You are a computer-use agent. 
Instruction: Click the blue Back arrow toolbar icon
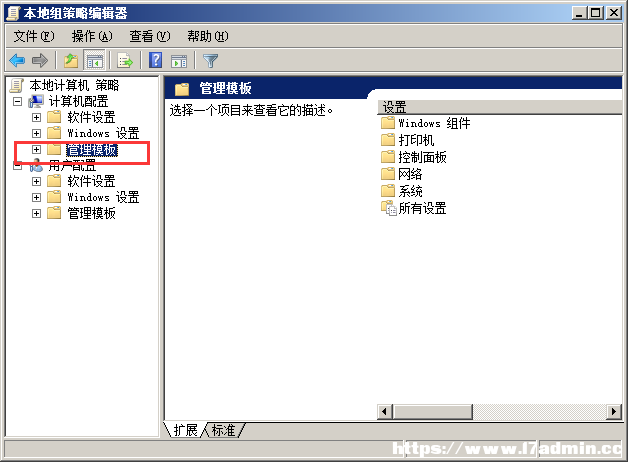point(17,60)
